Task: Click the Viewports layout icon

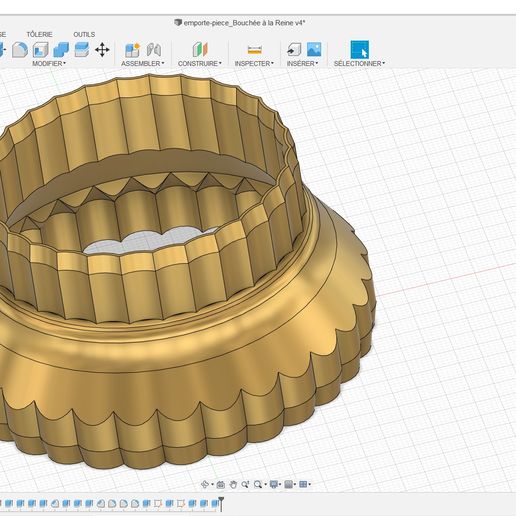Action: point(303,484)
